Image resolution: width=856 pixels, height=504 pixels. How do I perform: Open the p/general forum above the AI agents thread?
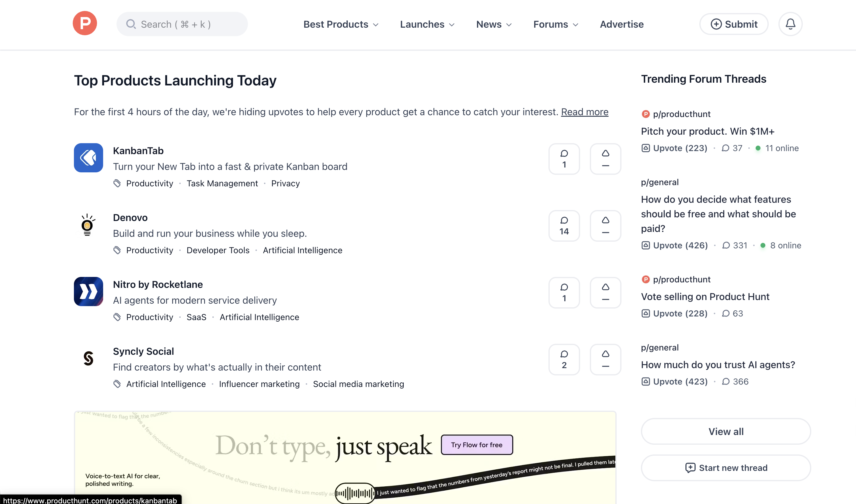click(x=659, y=348)
